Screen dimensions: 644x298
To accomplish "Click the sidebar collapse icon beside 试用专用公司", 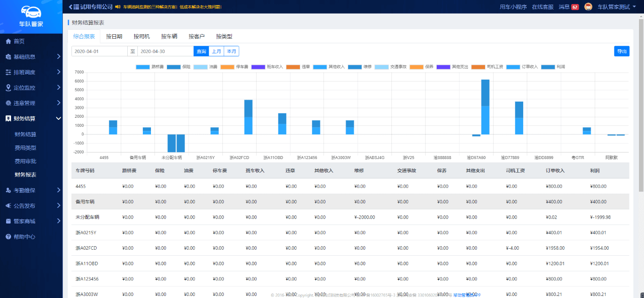I will [73, 7].
